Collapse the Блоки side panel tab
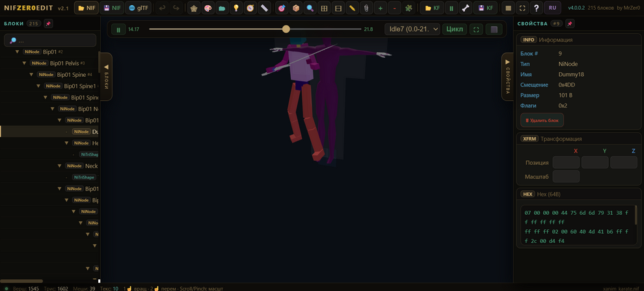Screen dimensions: 644x291 106,76
